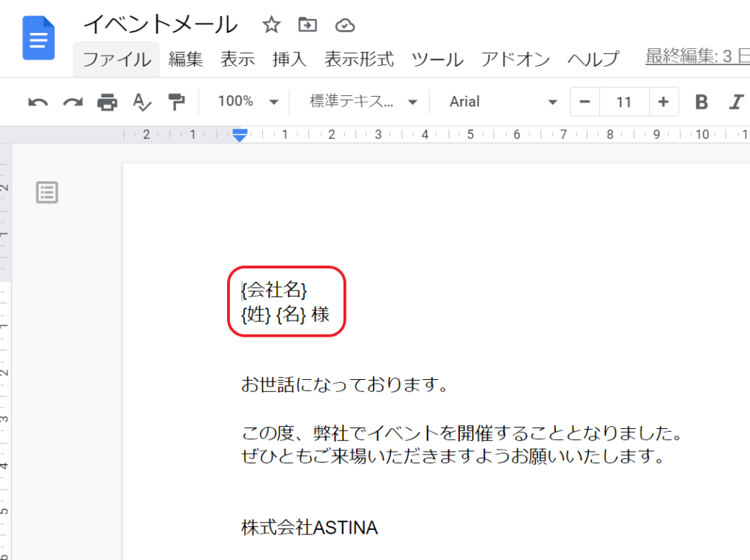Open the 100% zoom dropdown
The image size is (750, 560).
248,101
